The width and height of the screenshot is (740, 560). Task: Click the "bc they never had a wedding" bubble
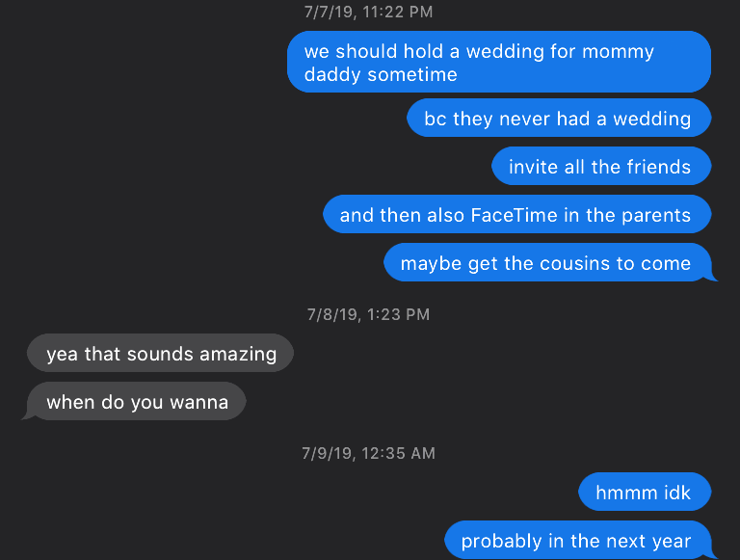pos(558,119)
